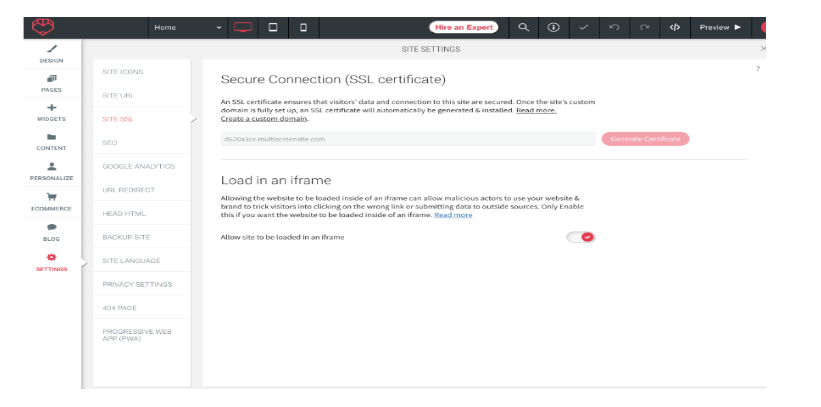
Task: Click Secure Connection (SSL certificate) heading
Action: [x=333, y=80]
